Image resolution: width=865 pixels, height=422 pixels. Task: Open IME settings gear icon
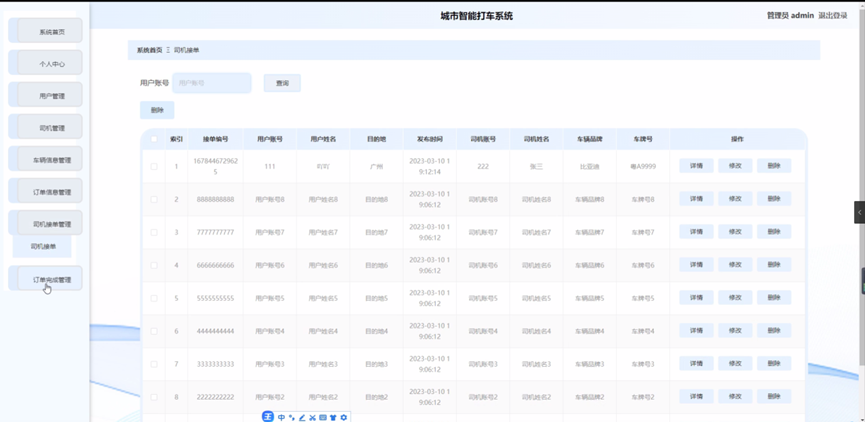click(x=344, y=418)
